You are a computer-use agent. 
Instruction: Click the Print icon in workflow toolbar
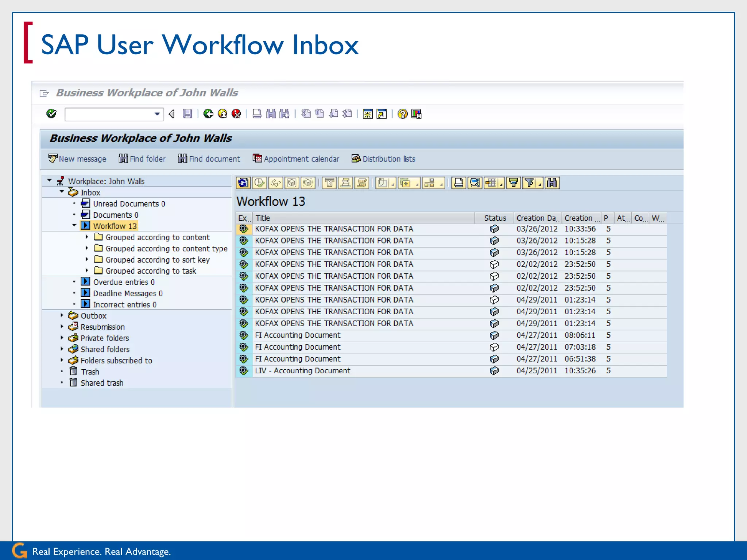459,183
